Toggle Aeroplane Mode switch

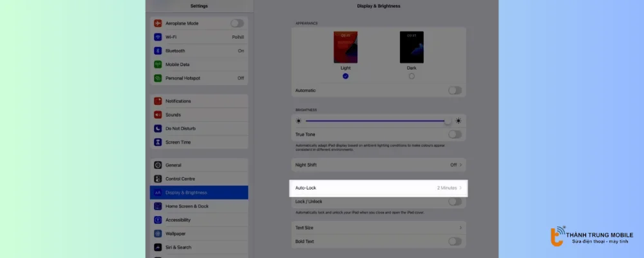[x=237, y=23]
